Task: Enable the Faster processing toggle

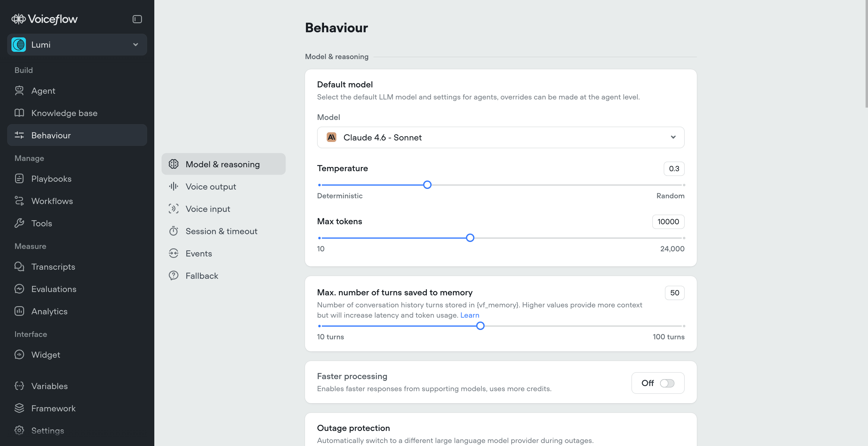Action: pyautogui.click(x=667, y=383)
